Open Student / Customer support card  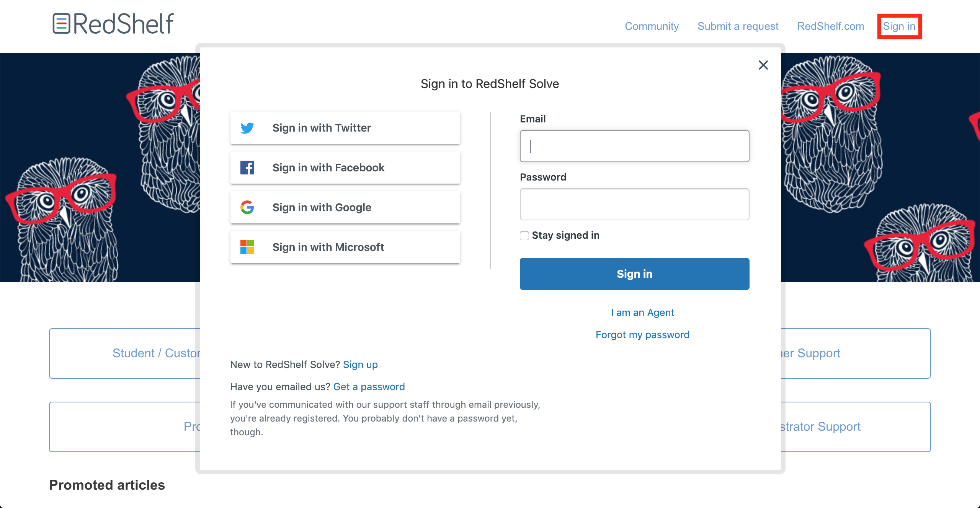(125, 353)
